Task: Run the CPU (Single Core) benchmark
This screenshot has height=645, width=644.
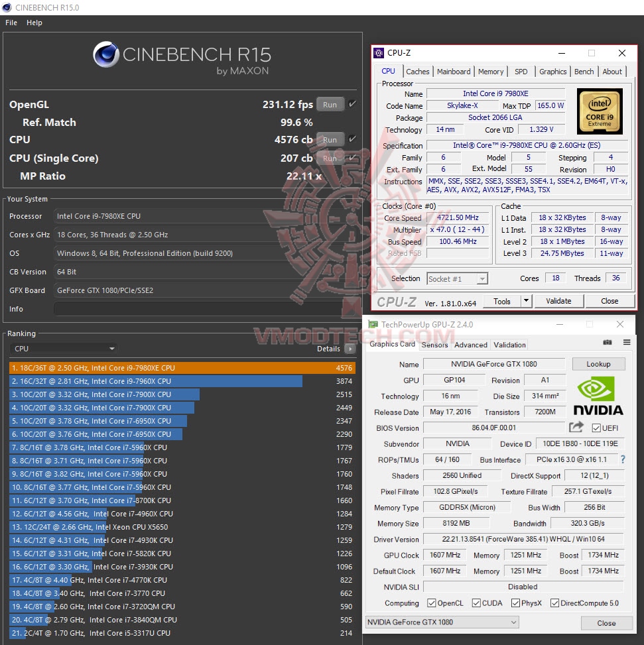Action: [330, 158]
